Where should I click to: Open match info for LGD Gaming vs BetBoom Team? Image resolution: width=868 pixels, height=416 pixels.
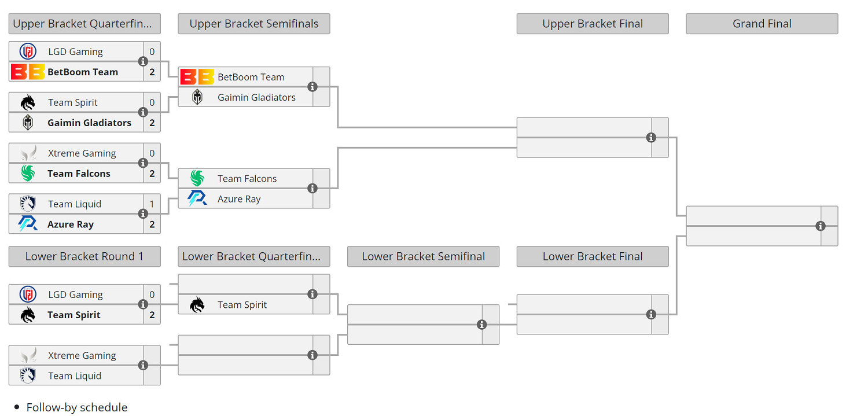pyautogui.click(x=143, y=61)
